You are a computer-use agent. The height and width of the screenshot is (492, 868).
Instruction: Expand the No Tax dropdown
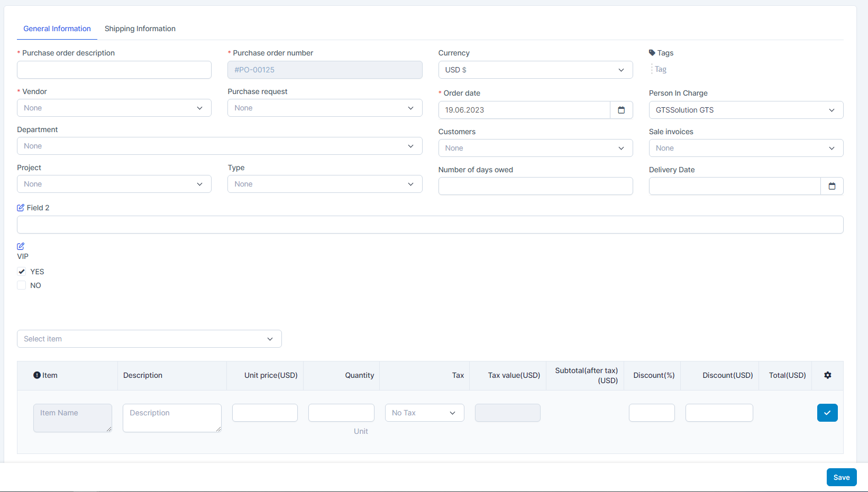[x=424, y=413]
